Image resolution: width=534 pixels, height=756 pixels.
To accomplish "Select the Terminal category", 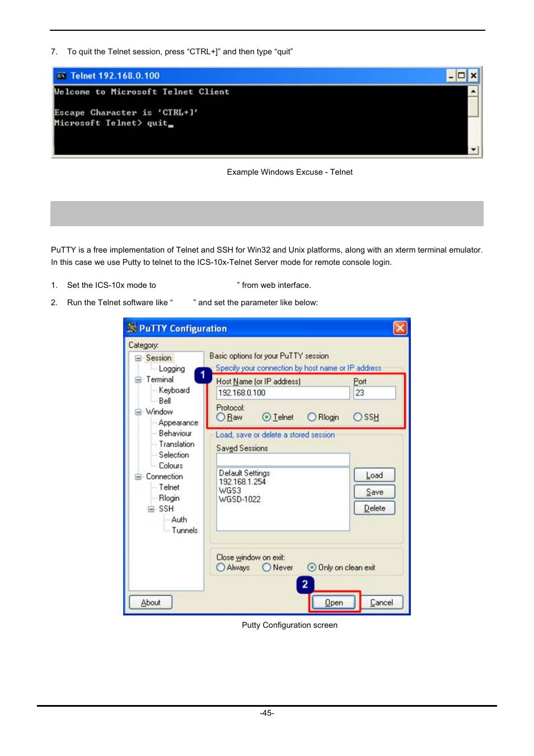I will (x=160, y=380).
